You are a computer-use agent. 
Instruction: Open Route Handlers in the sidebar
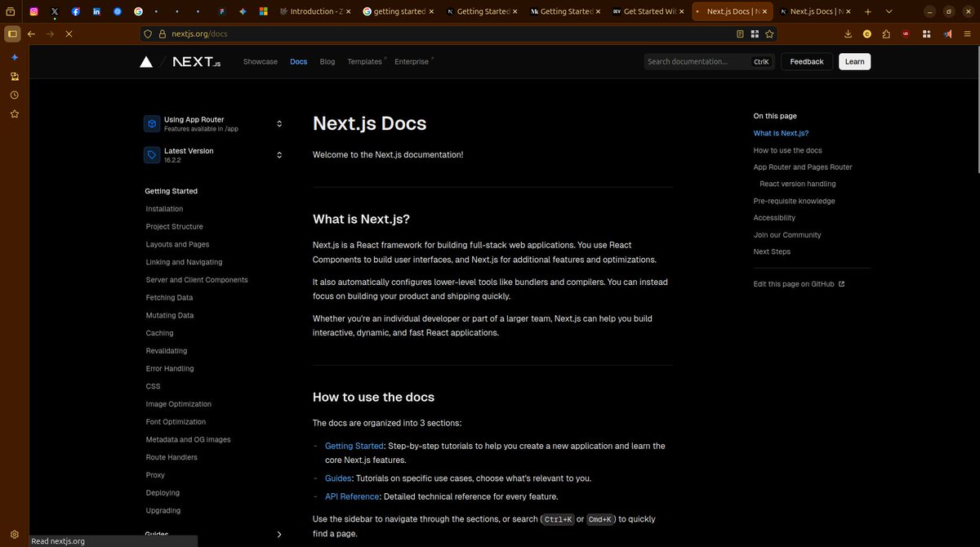click(171, 457)
